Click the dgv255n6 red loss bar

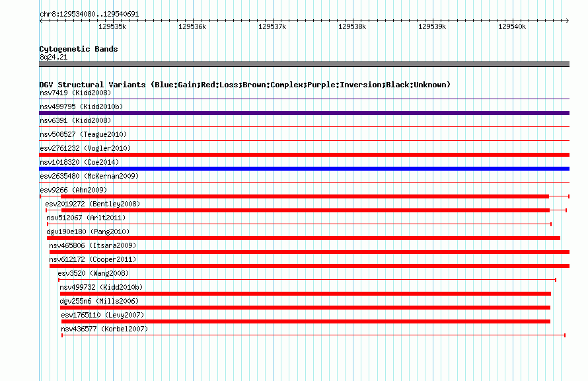[x=305, y=308]
